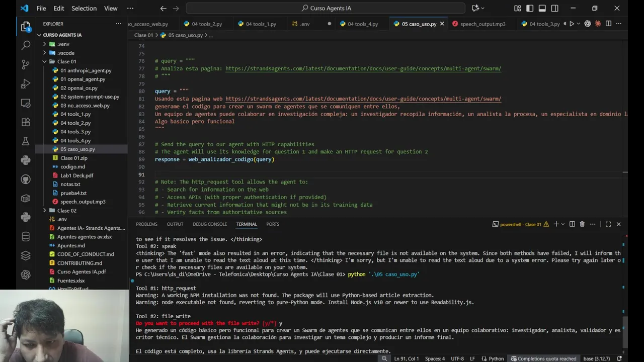Close the 05 caso_uso.py tab

click(x=442, y=24)
